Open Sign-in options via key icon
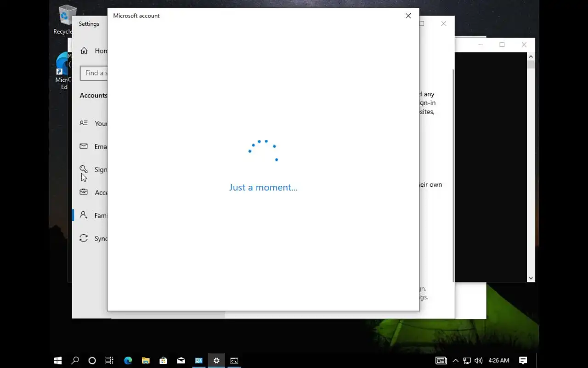The image size is (588, 368). [84, 169]
